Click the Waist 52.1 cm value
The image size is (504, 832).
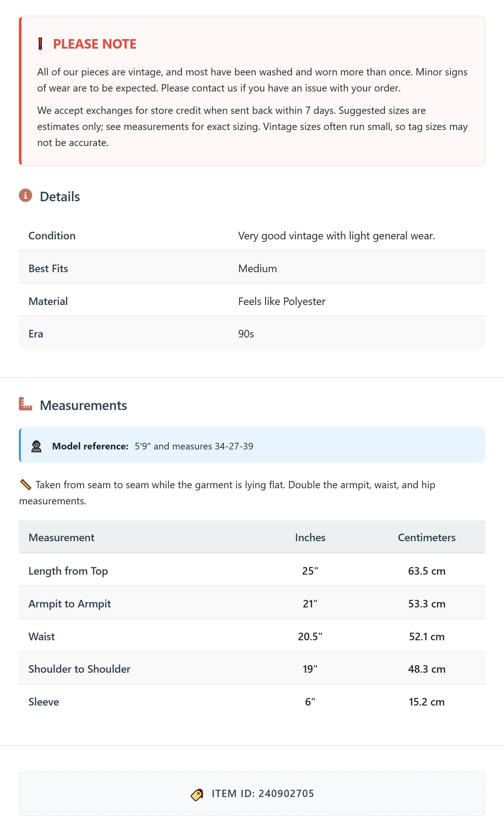point(427,636)
